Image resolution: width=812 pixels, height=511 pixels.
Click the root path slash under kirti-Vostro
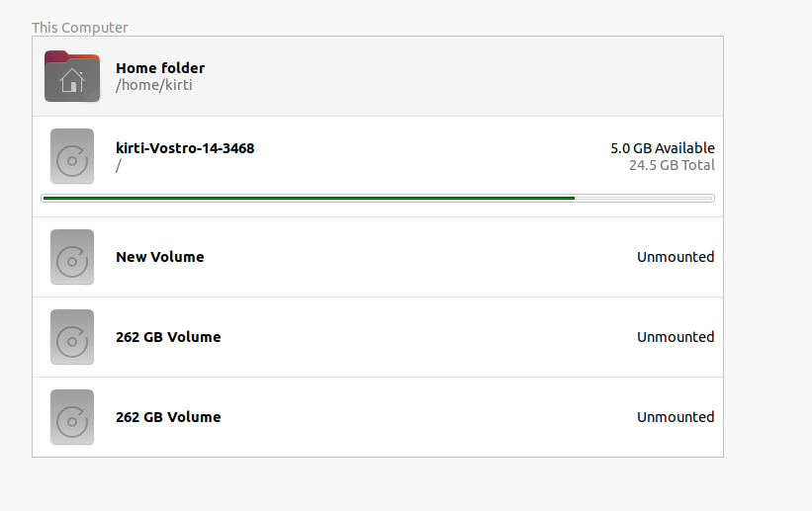(119, 166)
